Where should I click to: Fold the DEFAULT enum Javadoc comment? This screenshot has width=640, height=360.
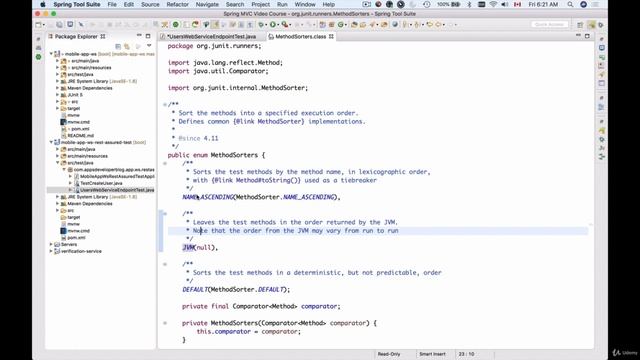tap(165, 264)
